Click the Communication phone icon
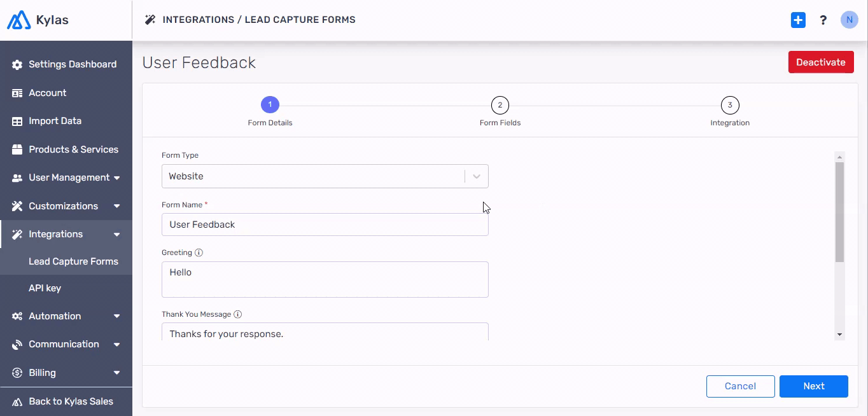Viewport: 868px width, 416px height. click(17, 344)
